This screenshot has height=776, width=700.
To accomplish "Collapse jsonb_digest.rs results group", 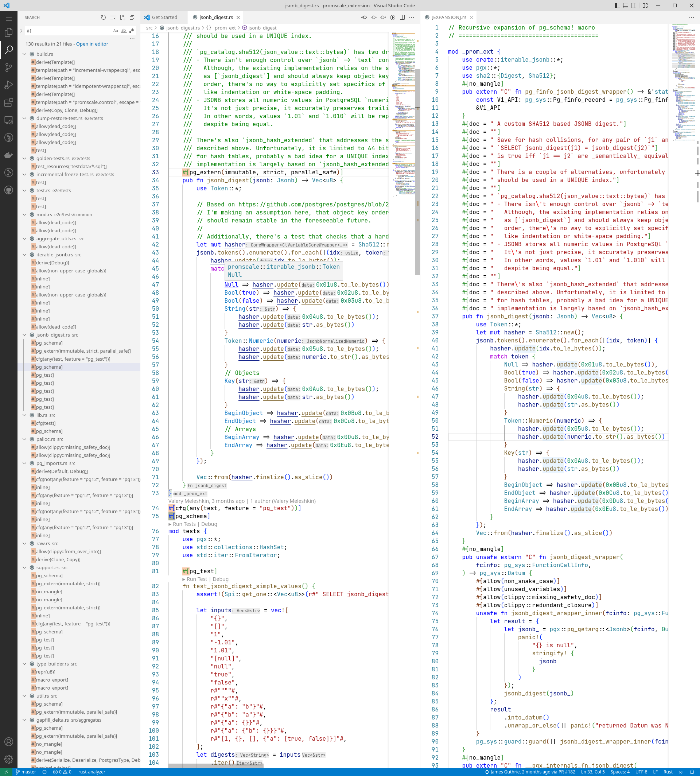I will pyautogui.click(x=25, y=335).
